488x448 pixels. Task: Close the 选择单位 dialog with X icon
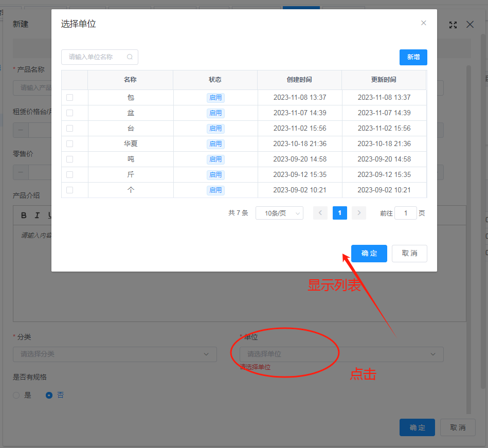[x=424, y=23]
